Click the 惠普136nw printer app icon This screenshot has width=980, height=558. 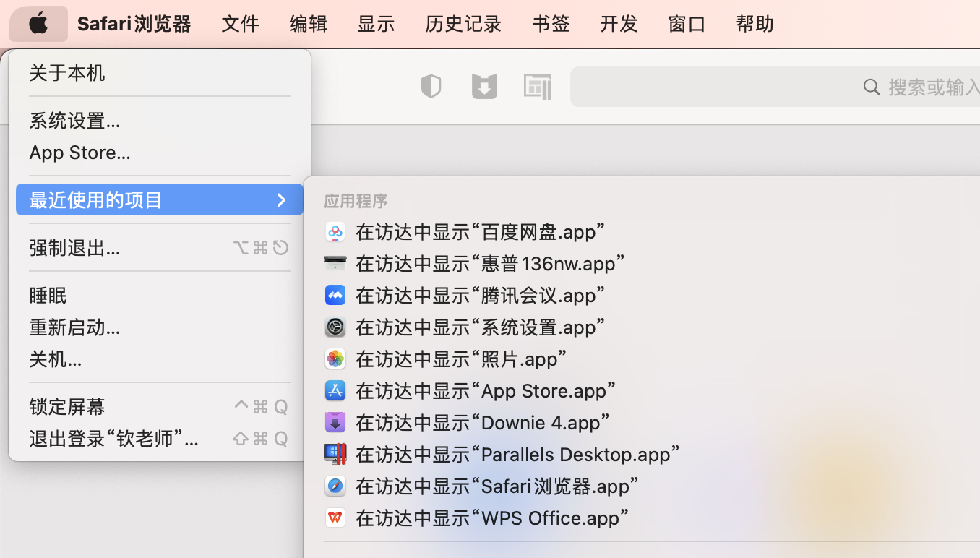335,263
